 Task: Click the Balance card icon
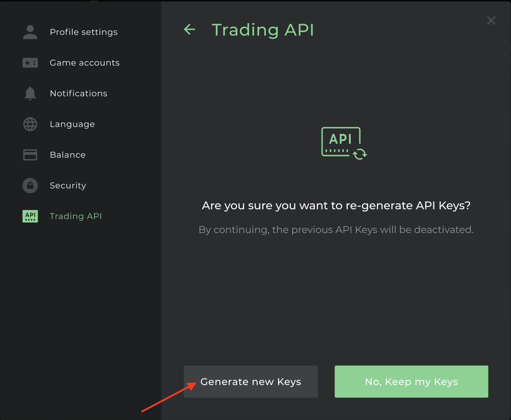pyautogui.click(x=30, y=155)
